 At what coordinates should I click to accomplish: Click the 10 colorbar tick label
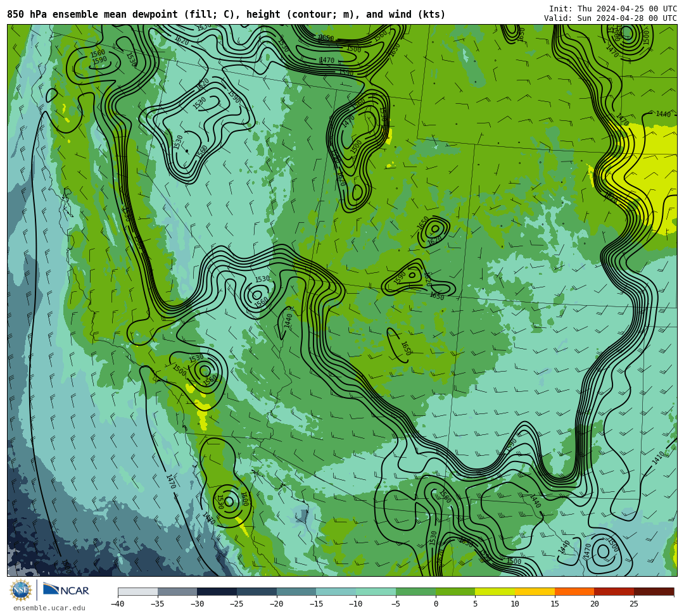click(515, 604)
